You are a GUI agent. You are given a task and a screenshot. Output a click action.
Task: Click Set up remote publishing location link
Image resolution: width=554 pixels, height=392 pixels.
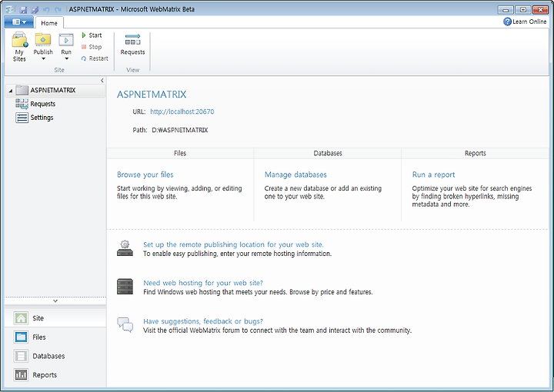[233, 244]
